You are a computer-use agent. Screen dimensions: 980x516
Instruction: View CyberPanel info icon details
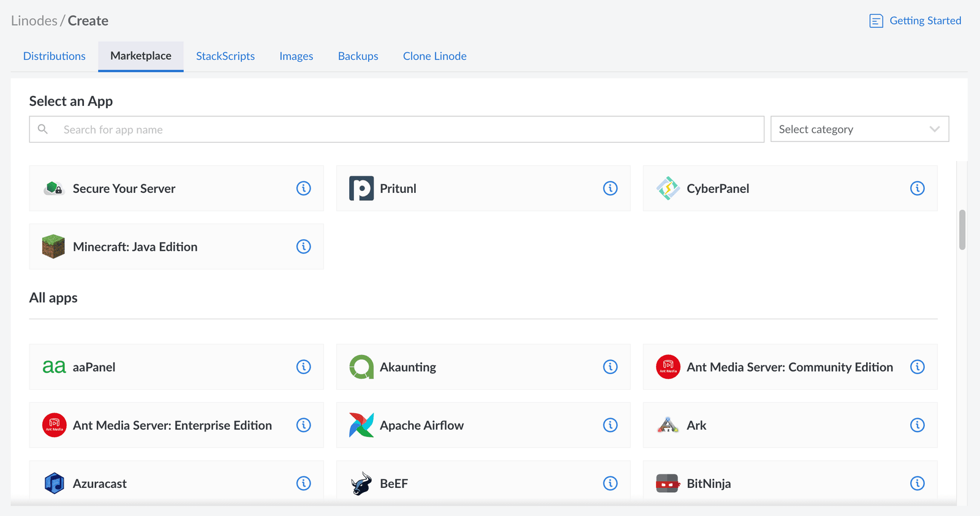click(918, 189)
